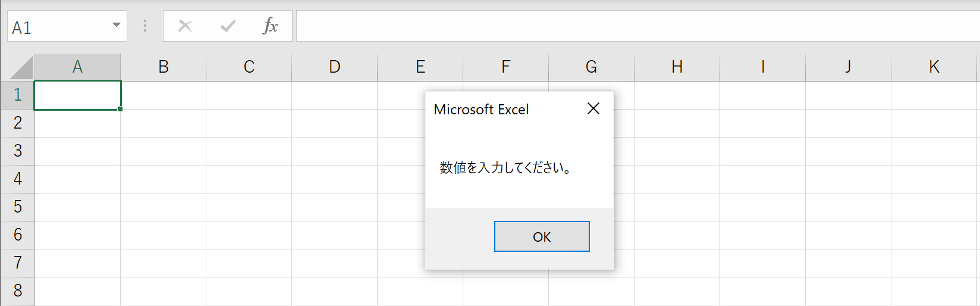The image size is (980, 306).
Task: Click the Insert Function fx icon
Action: (x=270, y=26)
